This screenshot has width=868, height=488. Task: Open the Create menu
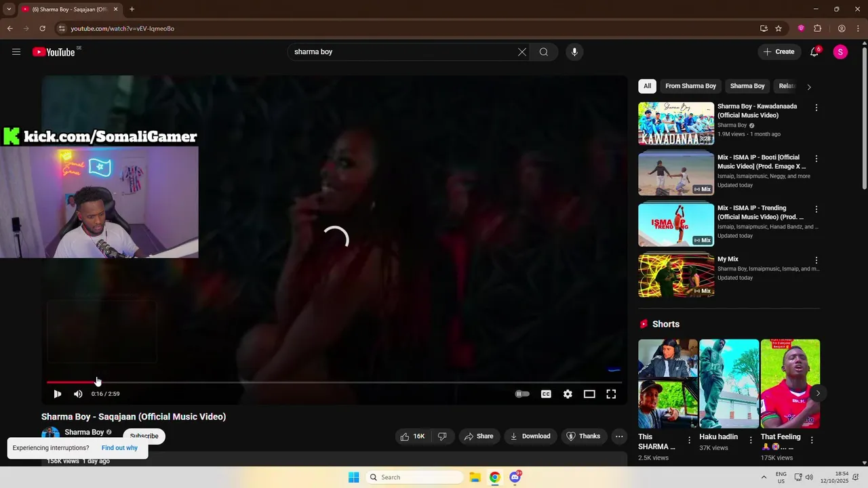[778, 52]
